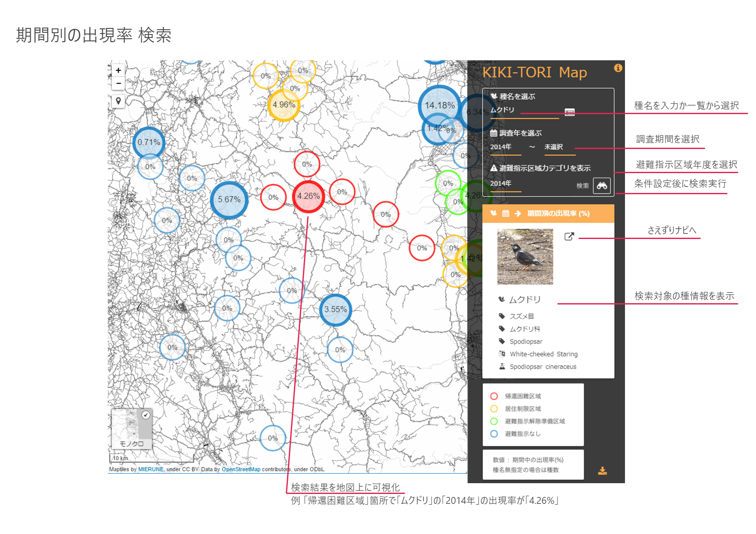Open the OpenStreetMap attribution link
The image size is (756, 534).
click(241, 469)
